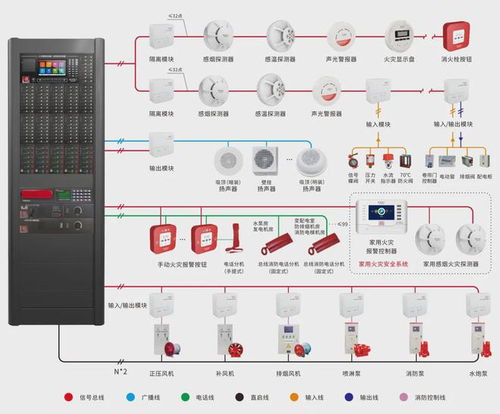Click the 消火栓按钮 red hydrant button icon
500x414 pixels.
click(456, 36)
